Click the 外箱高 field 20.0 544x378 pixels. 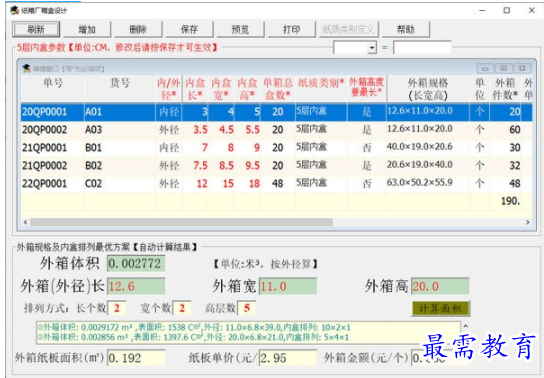pyautogui.click(x=440, y=286)
